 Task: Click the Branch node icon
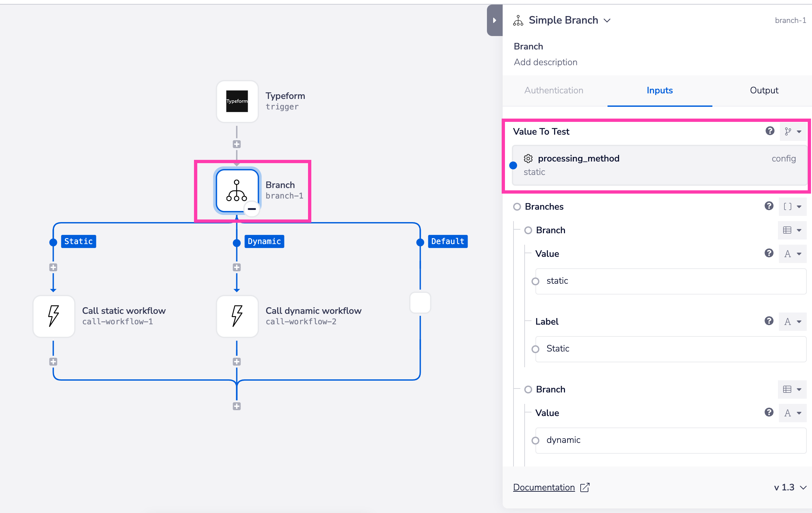pos(236,189)
